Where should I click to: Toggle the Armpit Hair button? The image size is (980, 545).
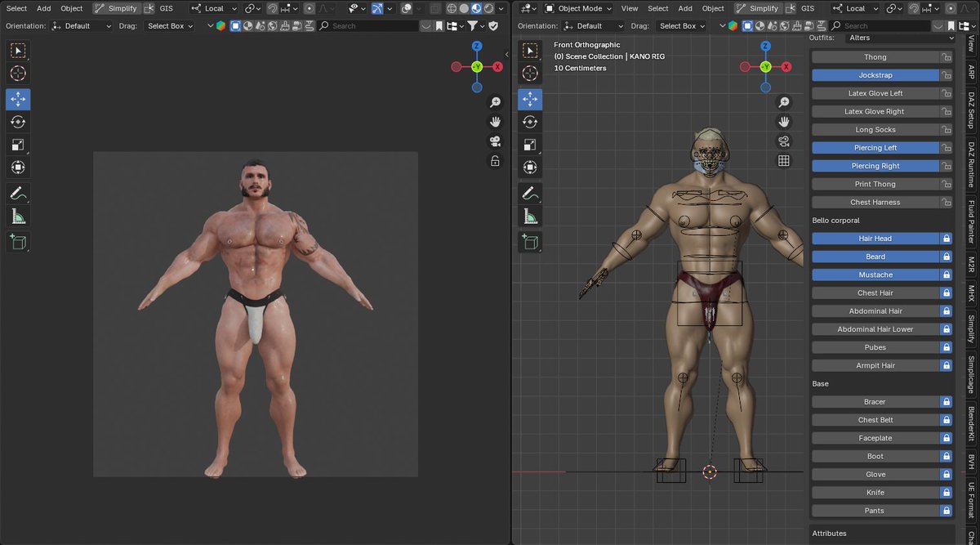[875, 365]
